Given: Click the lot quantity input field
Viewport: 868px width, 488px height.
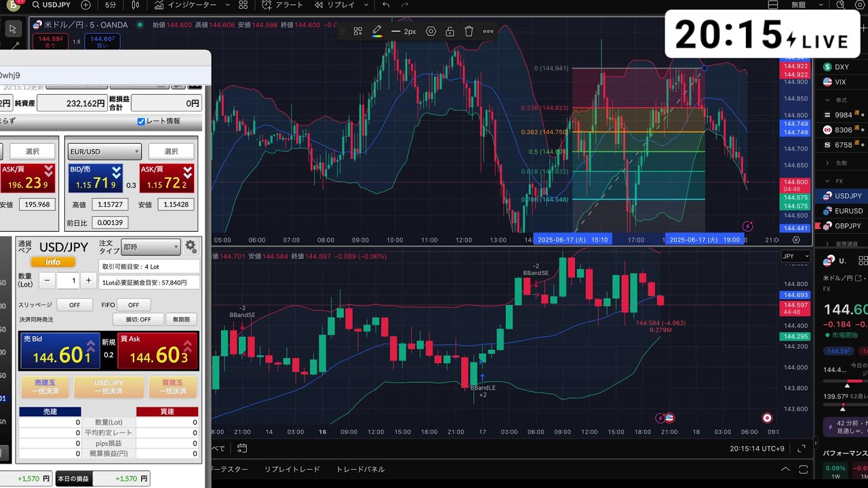Looking at the screenshot, I should [68, 280].
